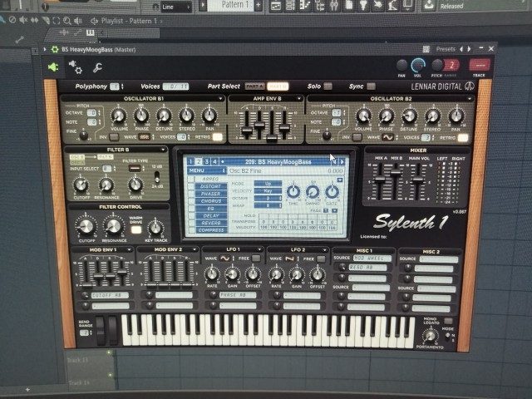532x399 pixels.
Task: Toggle the MONO LEGATO switch
Action: 448,321
